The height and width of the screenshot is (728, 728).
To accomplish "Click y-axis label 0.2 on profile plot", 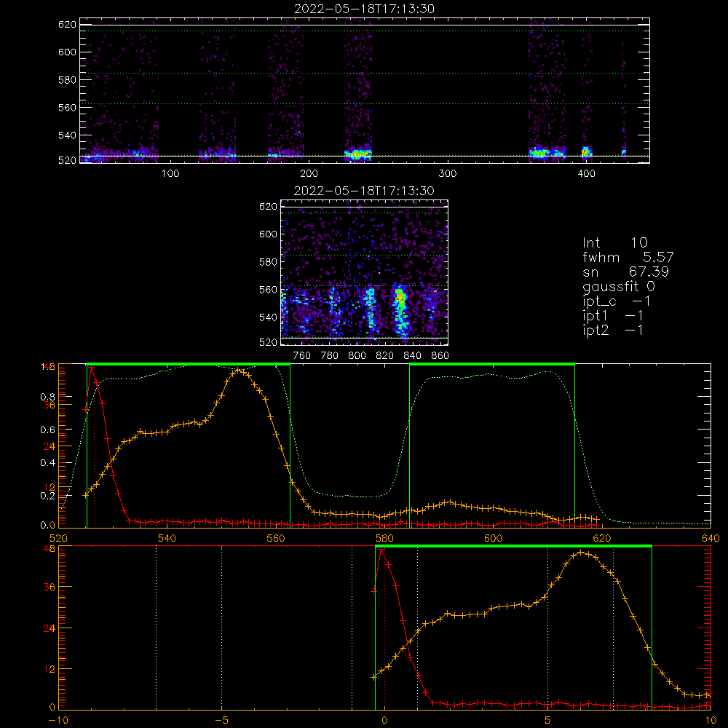I will tap(48, 495).
